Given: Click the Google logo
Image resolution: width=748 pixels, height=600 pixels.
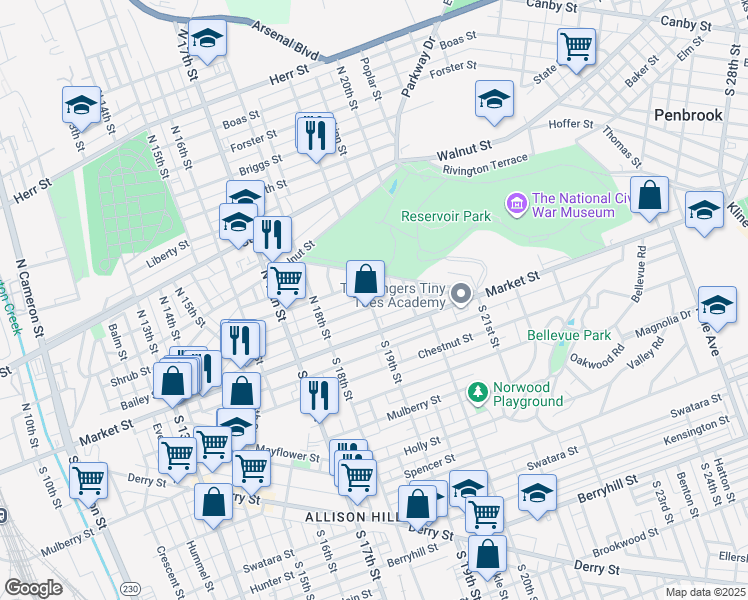Looking at the screenshot, I should [x=33, y=588].
